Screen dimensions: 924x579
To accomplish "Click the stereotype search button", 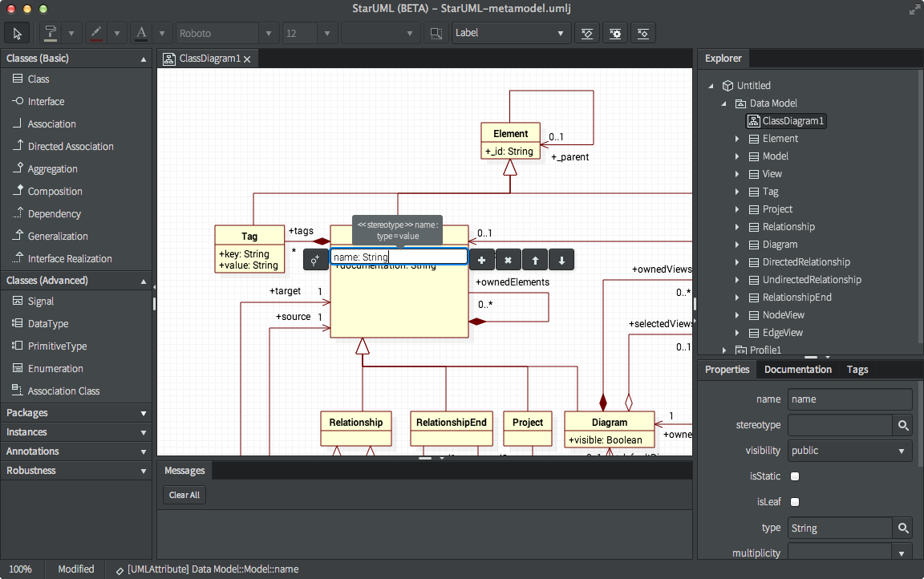I will [x=903, y=424].
